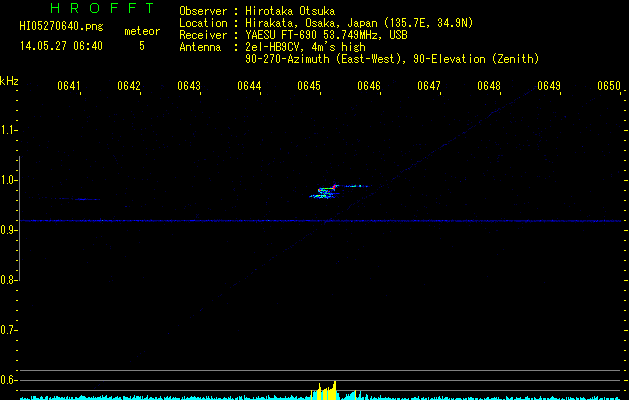Click the meteor count value 5
Viewport: 629px width, 400px height.
click(142, 46)
